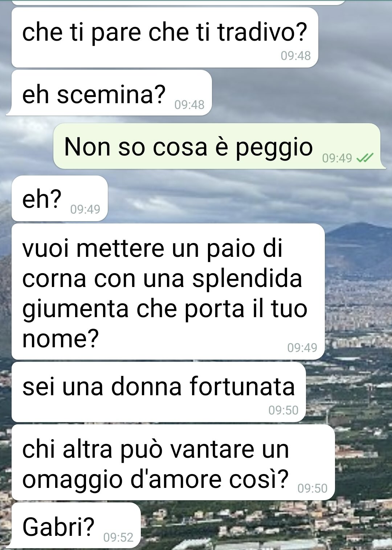392x550 pixels.
Task: Tap the 09:48 timestamp under 'tradivo?'
Action: point(296,56)
